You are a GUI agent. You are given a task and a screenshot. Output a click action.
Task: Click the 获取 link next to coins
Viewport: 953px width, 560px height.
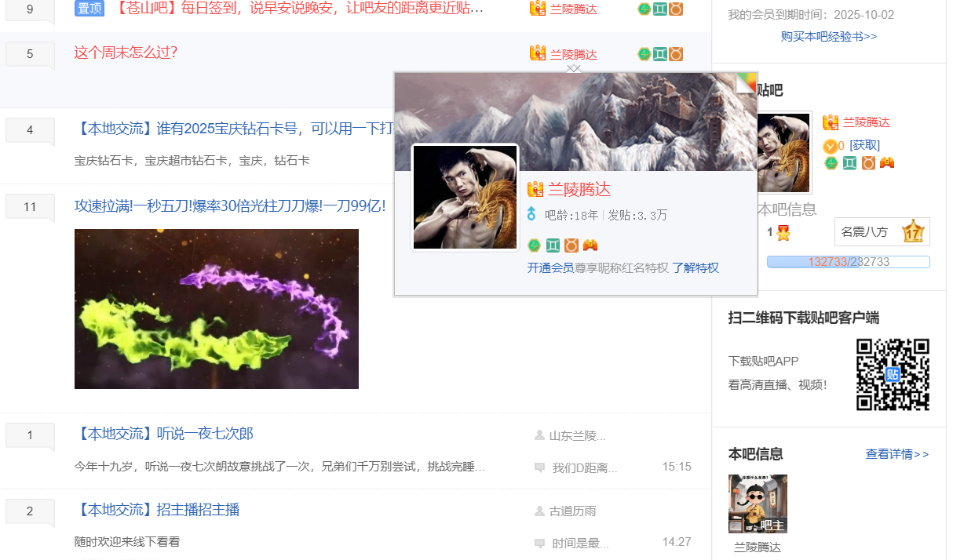(864, 145)
